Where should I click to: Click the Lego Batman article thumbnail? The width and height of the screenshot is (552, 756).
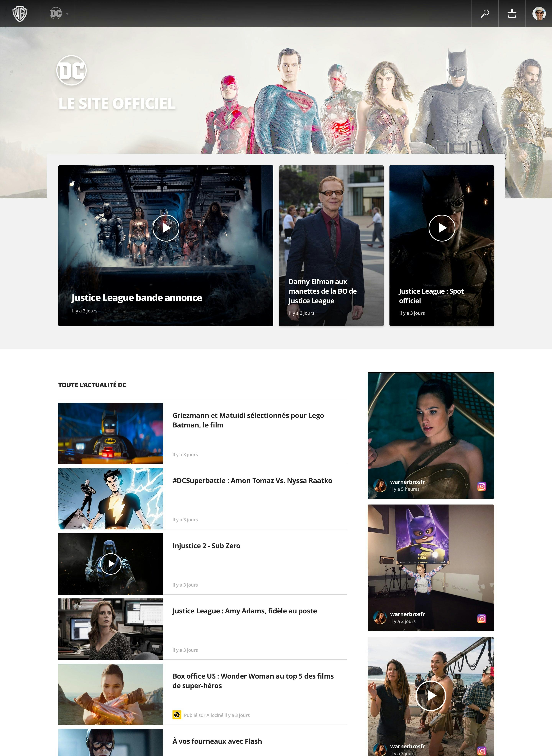click(111, 433)
